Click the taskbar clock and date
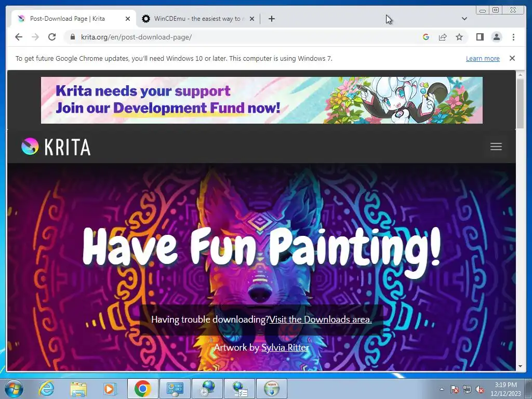 (x=506, y=389)
